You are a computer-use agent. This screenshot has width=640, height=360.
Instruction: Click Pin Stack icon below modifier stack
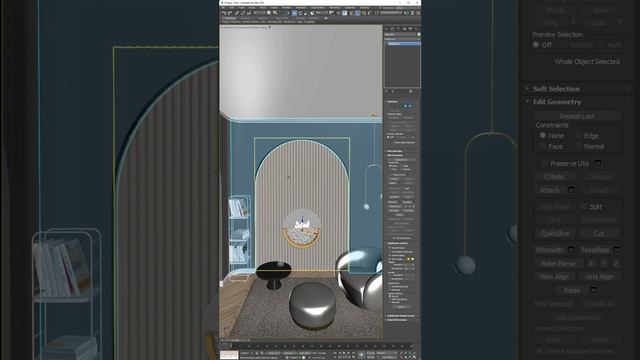(x=387, y=91)
